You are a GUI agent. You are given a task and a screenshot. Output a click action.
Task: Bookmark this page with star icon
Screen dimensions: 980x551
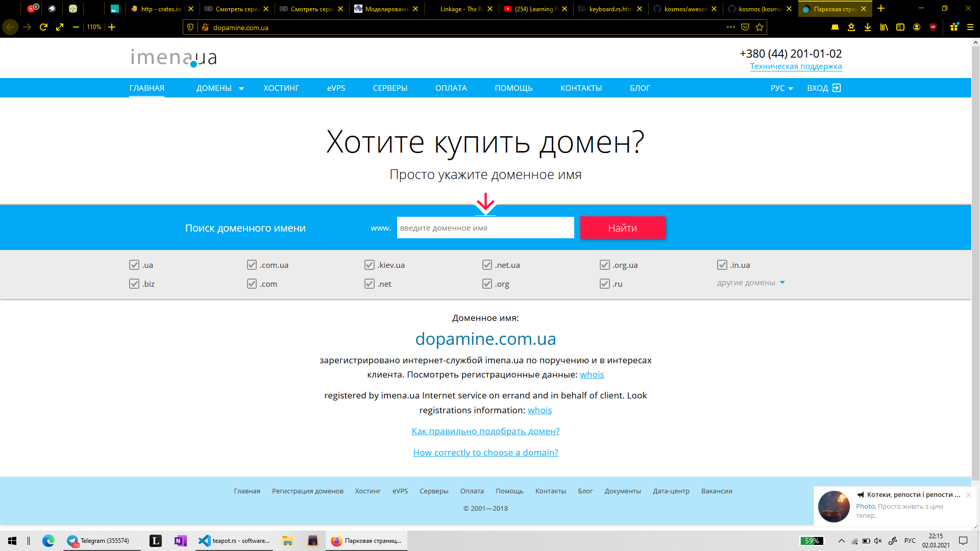(x=759, y=27)
